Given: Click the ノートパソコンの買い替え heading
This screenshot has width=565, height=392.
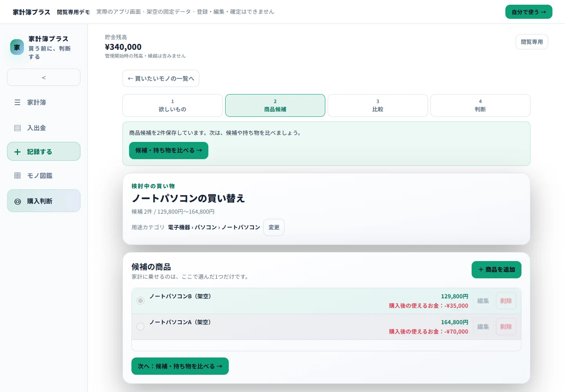Looking at the screenshot, I should coord(188,198).
